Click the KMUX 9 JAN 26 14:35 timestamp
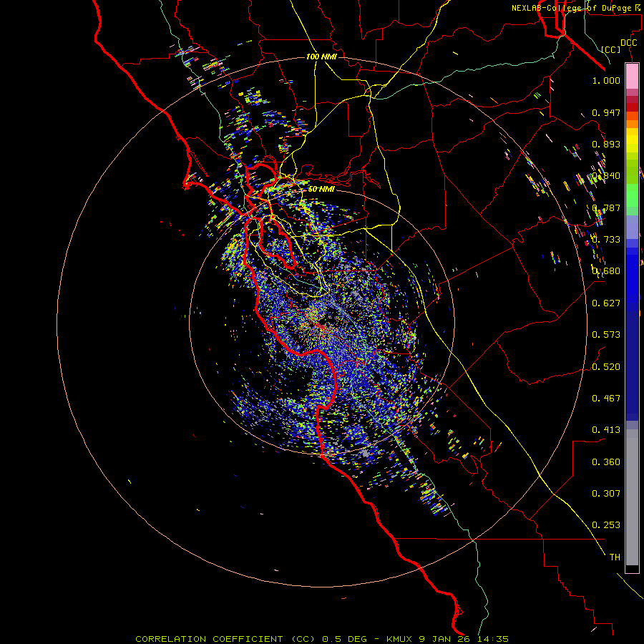 [x=447, y=639]
